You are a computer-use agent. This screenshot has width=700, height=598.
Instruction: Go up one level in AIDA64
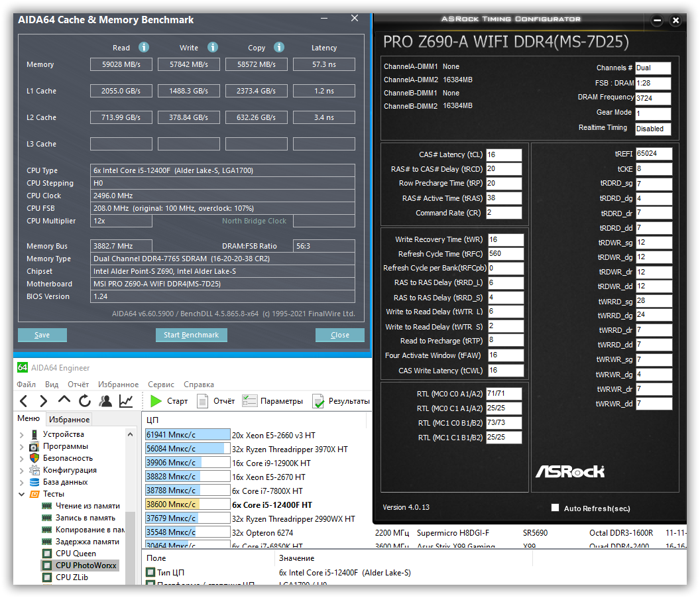click(64, 400)
